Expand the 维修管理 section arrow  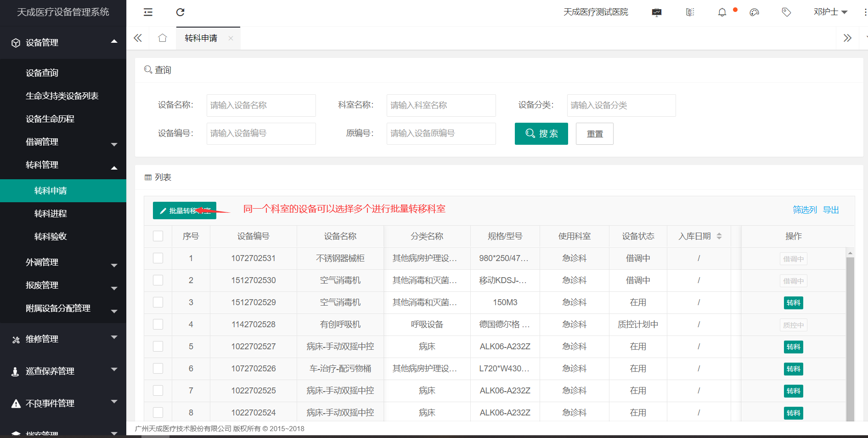(x=114, y=337)
